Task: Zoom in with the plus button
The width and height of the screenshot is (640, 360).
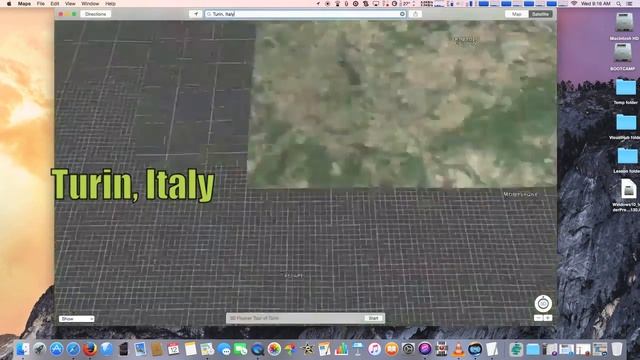Action: pyautogui.click(x=548, y=318)
